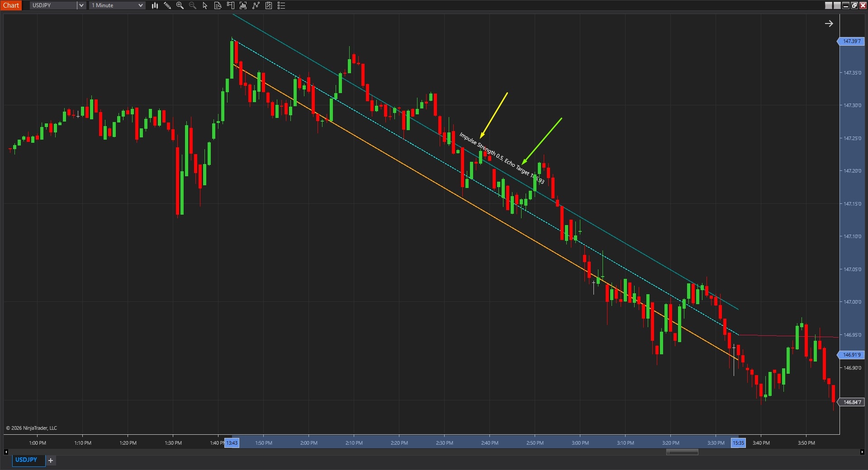Click the right arrow to scroll chart to latest bar

coord(829,23)
